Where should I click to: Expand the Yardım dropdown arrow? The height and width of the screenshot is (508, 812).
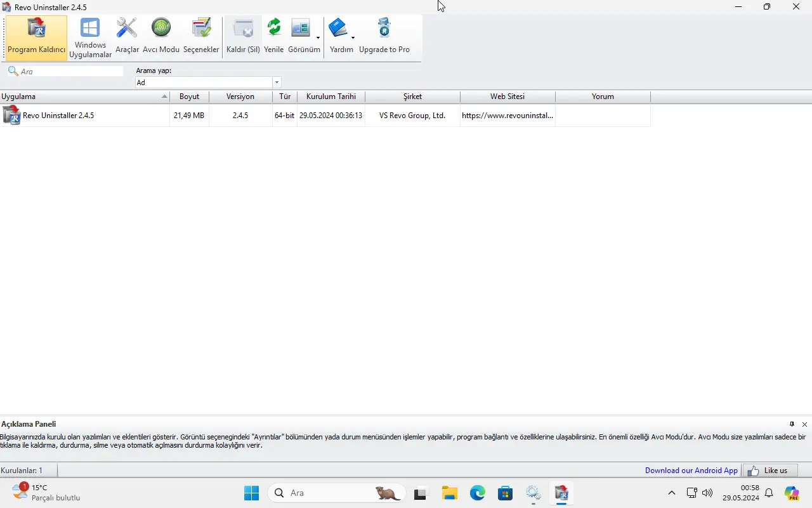353,37
